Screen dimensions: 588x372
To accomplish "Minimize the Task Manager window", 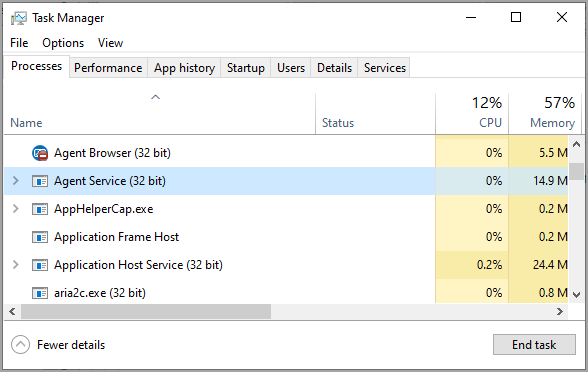I will click(x=471, y=17).
